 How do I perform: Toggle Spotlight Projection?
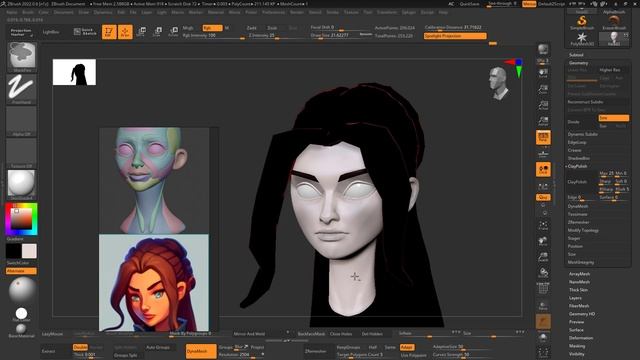[x=455, y=36]
